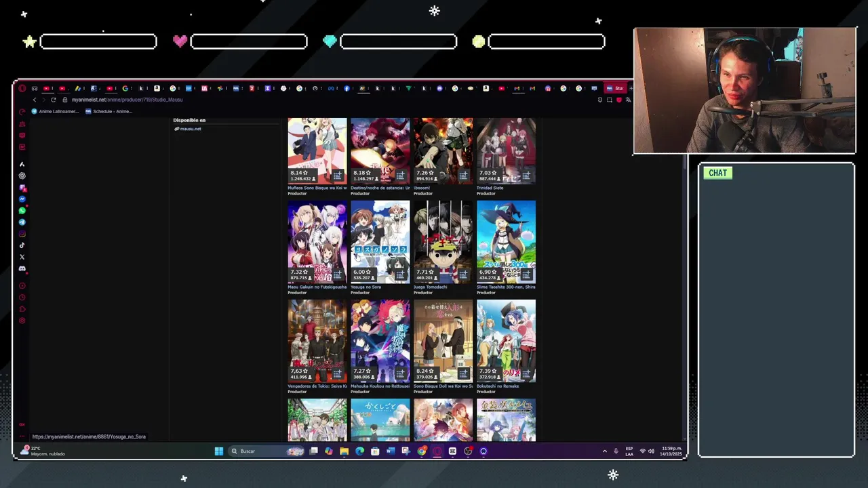Image resolution: width=868 pixels, height=488 pixels.
Task: Open ChatGPT in the Opera sidebar
Action: pyautogui.click(x=22, y=176)
